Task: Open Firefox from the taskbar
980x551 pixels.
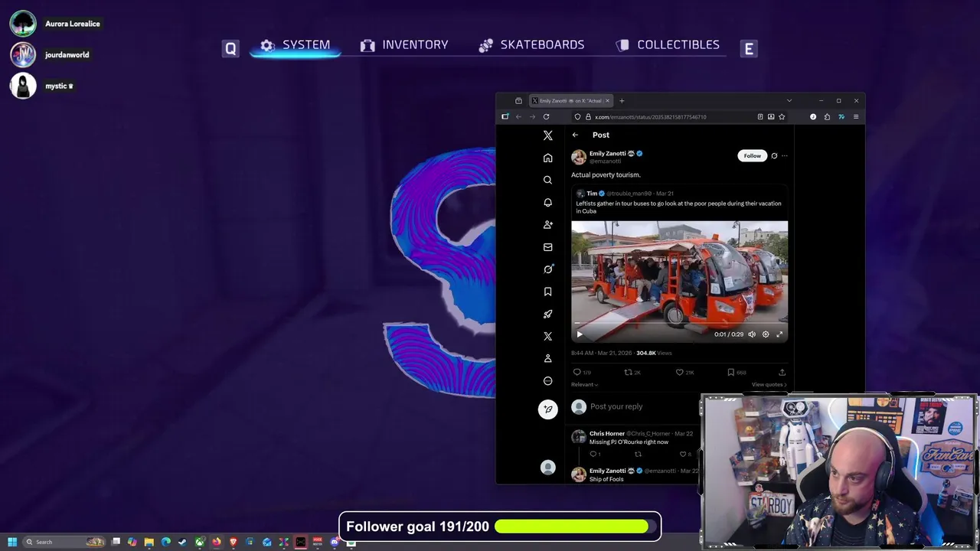Action: point(217,542)
